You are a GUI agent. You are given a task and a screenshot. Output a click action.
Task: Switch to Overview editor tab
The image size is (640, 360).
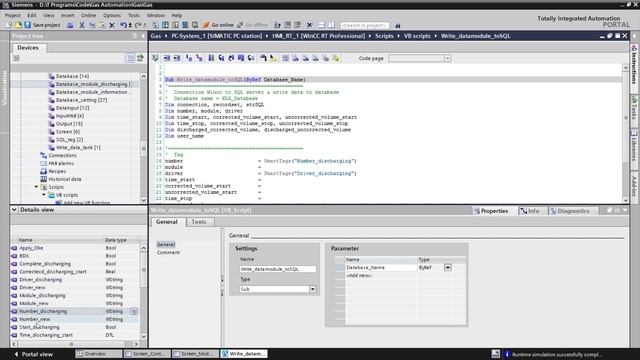(98, 354)
